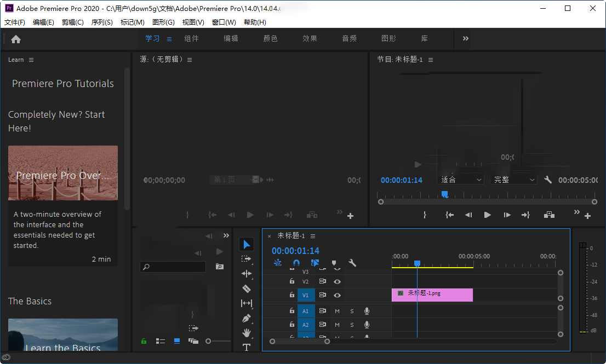The height and width of the screenshot is (364, 606).
Task: Click Lift button in Program monitor
Action: pos(549,215)
